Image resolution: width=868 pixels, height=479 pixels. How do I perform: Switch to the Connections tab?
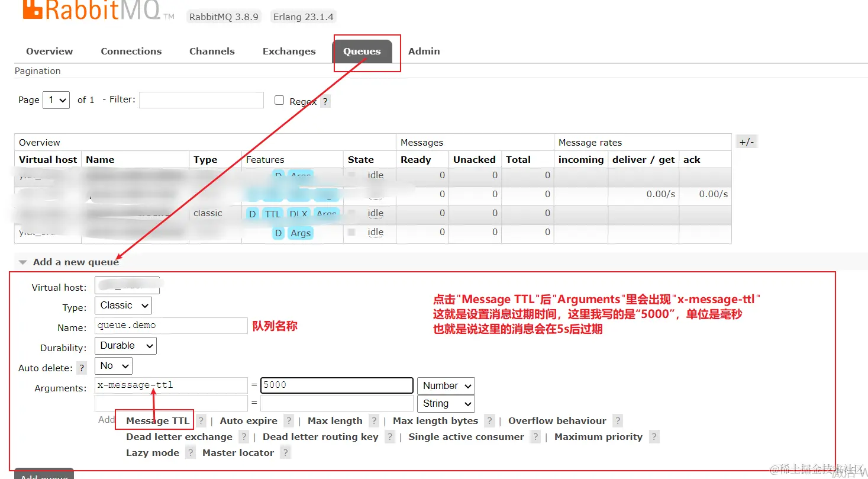[x=131, y=51]
